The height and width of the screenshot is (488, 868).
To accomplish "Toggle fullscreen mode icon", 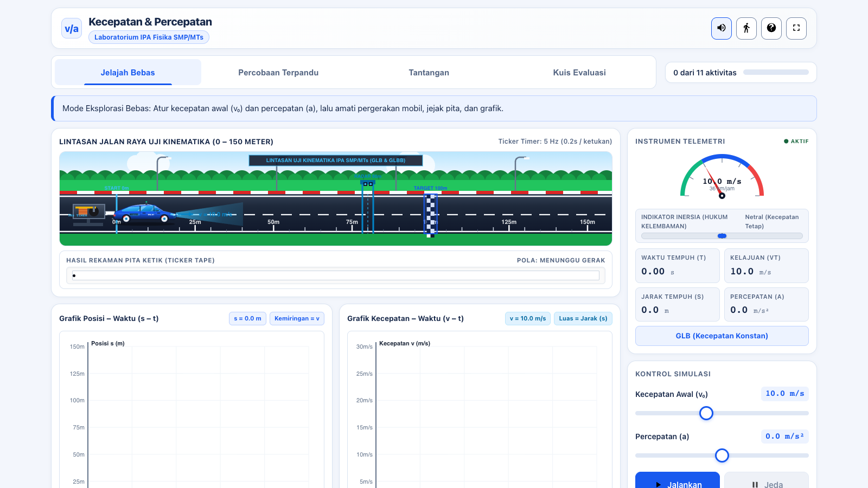I will coord(796,28).
